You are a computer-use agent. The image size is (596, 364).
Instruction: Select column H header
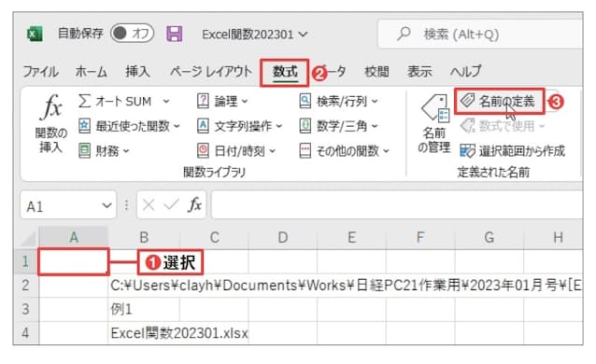click(x=553, y=238)
